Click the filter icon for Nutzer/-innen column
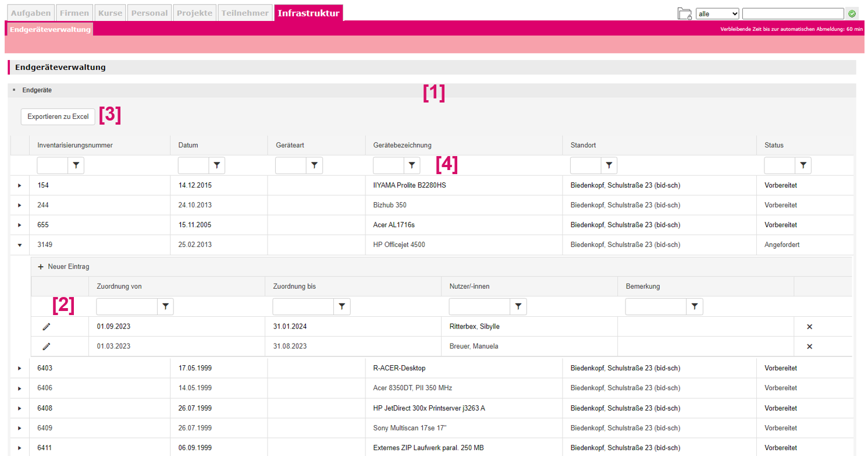868x456 pixels. point(517,306)
